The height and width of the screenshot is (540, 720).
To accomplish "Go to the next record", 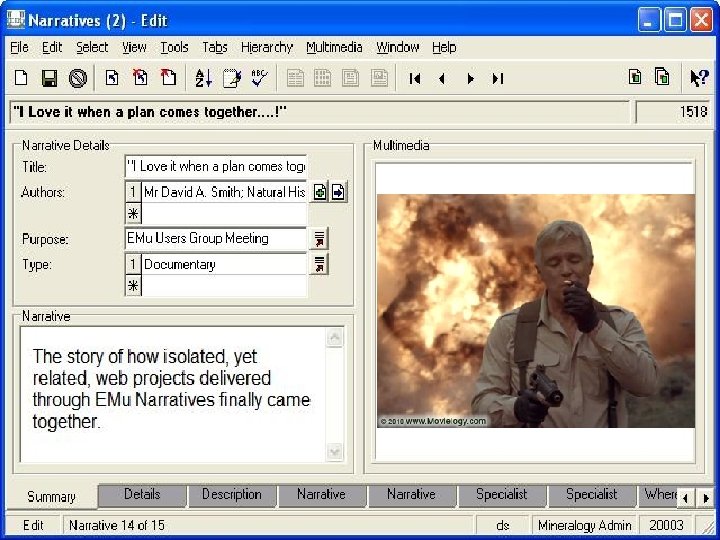I will point(470,79).
